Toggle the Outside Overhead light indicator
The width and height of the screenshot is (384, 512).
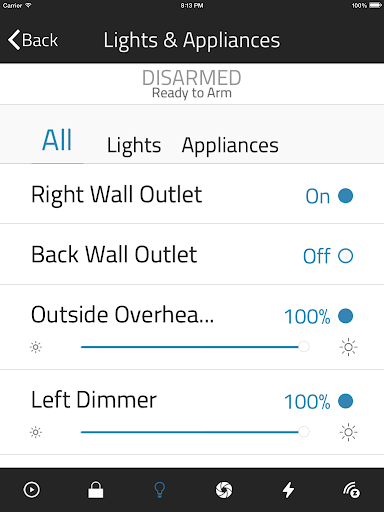[x=345, y=316]
